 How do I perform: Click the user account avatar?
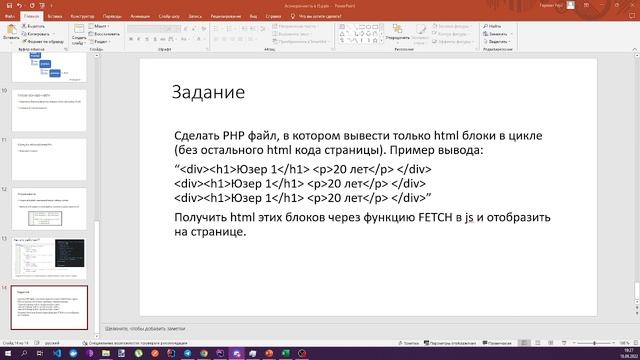pos(571,5)
